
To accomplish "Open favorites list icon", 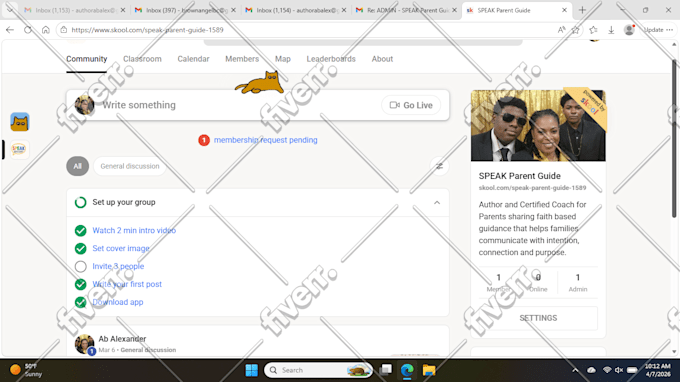I will [x=593, y=29].
